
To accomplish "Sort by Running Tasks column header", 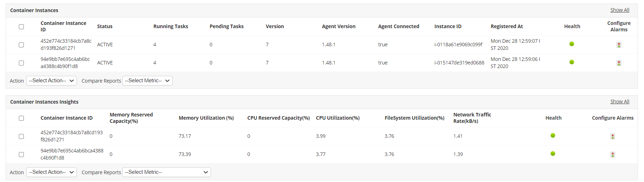I will point(170,26).
